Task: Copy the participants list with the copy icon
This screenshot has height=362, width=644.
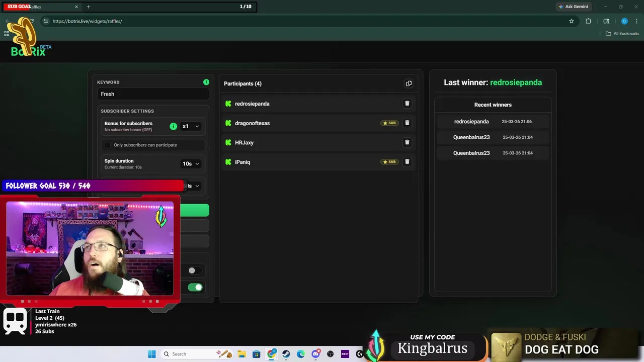Action: (409, 83)
